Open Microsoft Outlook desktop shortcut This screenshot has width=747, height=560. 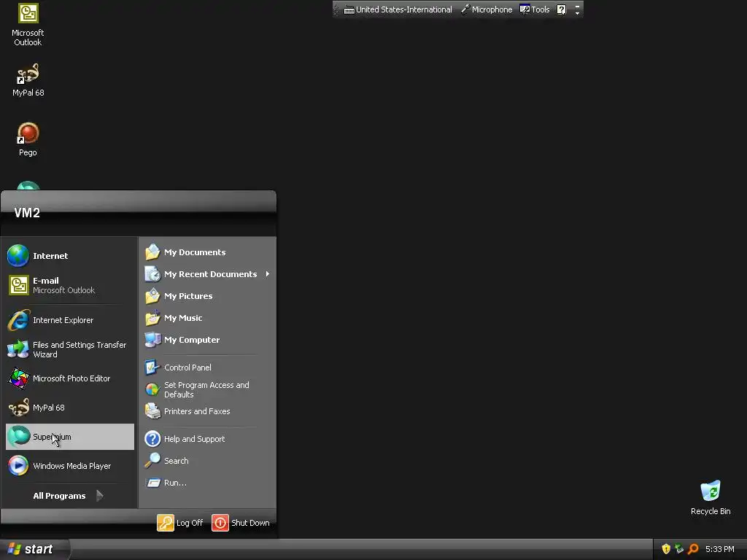coord(28,25)
